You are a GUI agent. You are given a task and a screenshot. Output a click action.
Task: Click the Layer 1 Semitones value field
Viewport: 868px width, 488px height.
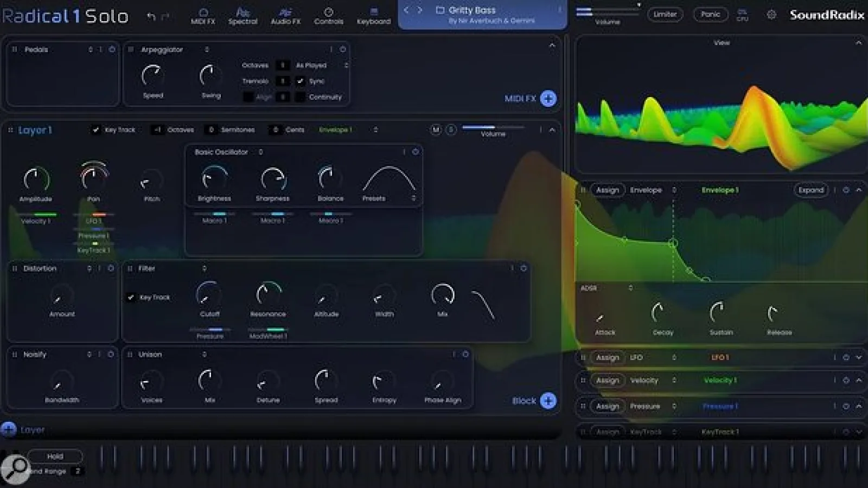211,130
